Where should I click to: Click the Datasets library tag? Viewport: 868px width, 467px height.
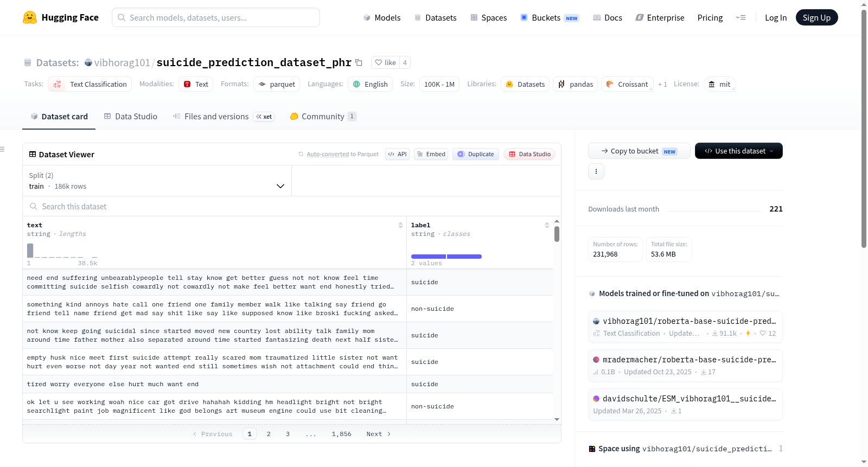[x=525, y=84]
